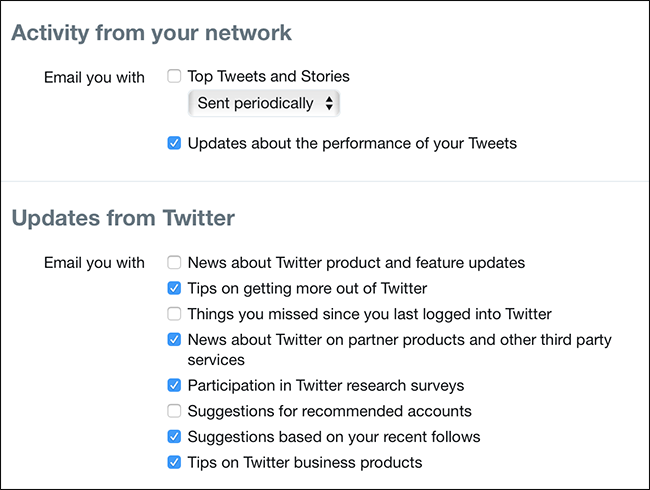Untick Tips on getting more out of Twitter
Screen dimensions: 650x490
[x=175, y=289]
